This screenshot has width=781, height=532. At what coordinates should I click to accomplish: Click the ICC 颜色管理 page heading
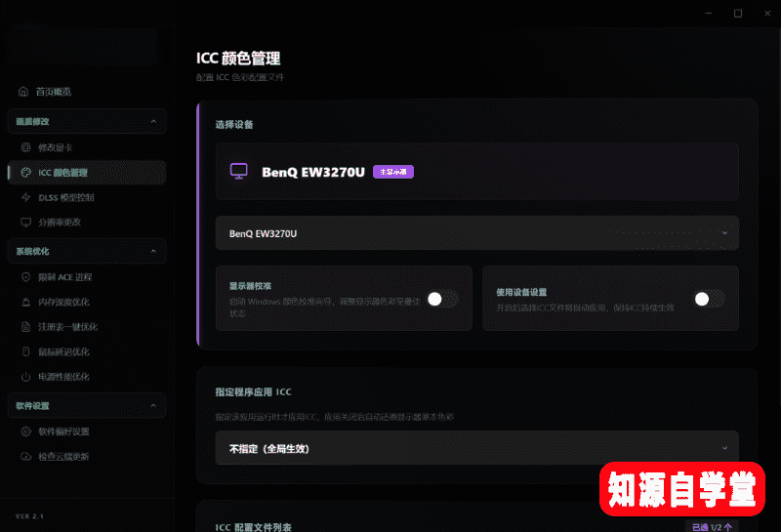(x=238, y=59)
